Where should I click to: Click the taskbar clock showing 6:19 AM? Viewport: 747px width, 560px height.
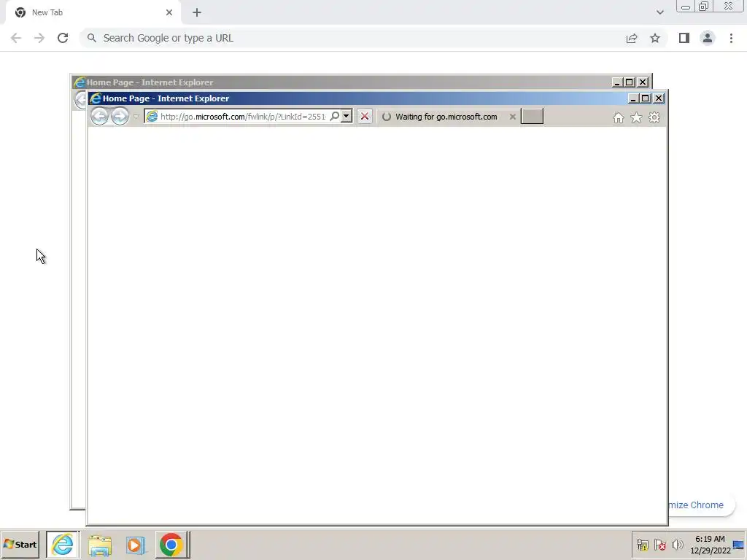tap(710, 545)
